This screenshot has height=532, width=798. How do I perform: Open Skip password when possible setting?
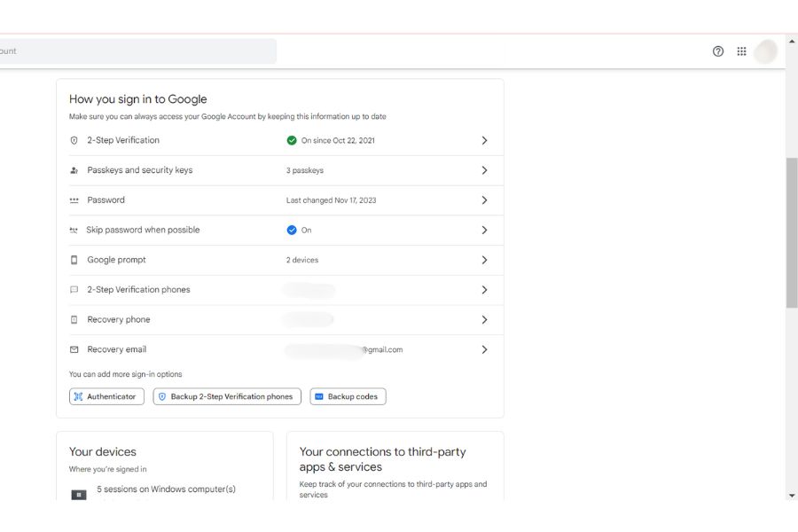144,231
